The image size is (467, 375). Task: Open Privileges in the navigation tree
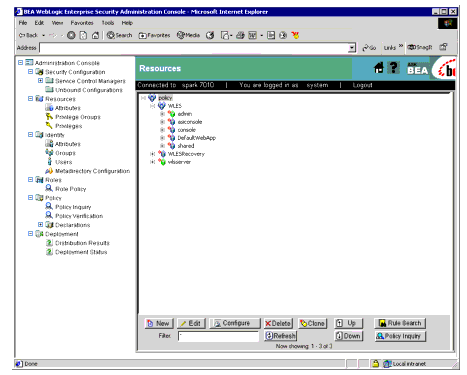68,126
